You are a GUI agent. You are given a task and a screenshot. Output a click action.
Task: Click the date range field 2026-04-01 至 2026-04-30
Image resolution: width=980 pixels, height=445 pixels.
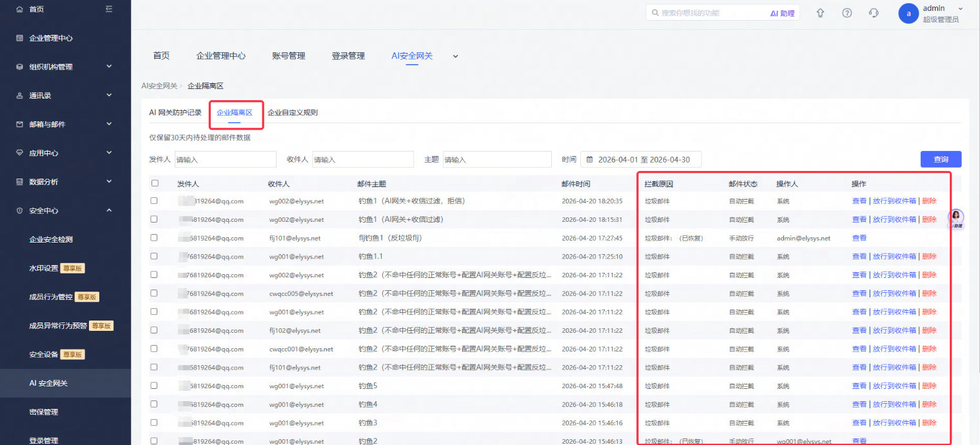(641, 159)
